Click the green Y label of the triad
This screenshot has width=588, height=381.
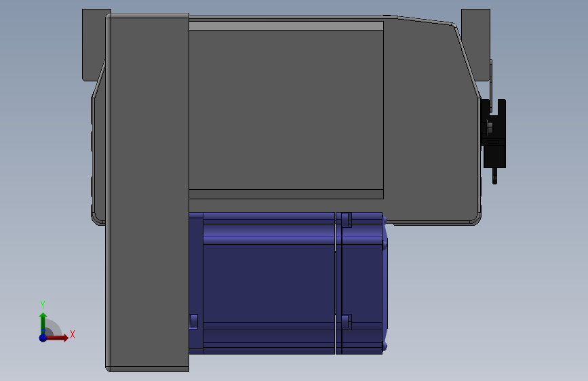[43, 305]
